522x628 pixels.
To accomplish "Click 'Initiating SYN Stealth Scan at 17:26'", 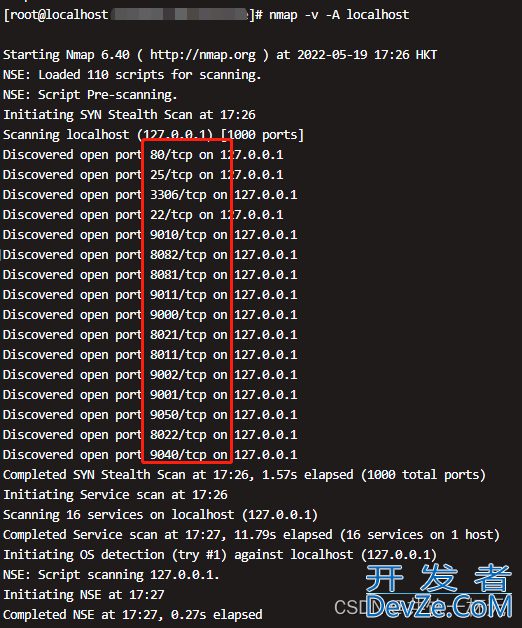I will (x=129, y=115).
